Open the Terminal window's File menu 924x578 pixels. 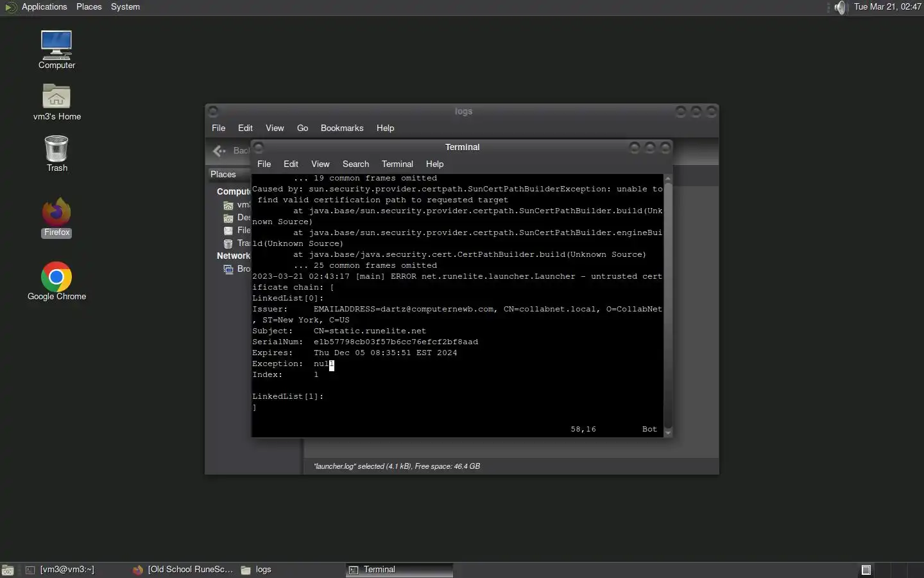(x=264, y=164)
